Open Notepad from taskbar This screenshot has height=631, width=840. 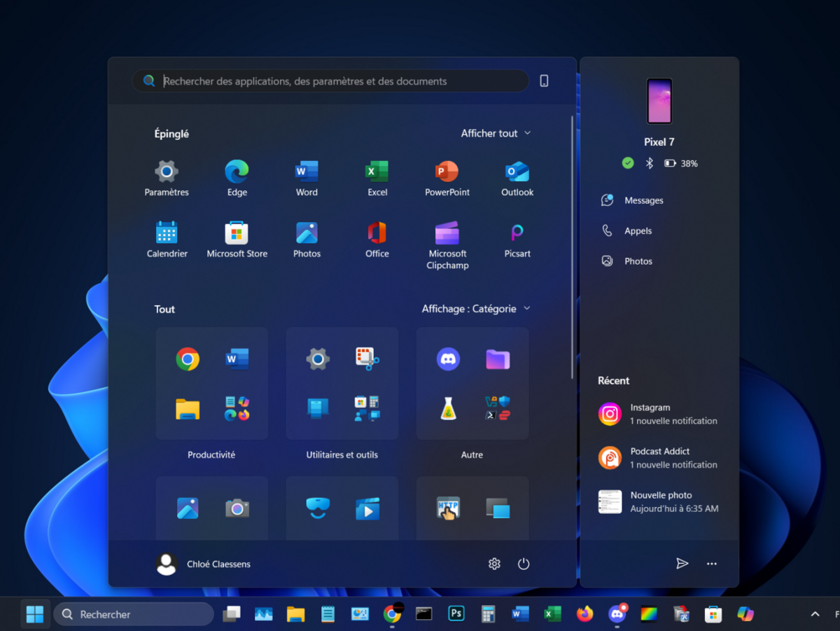(x=328, y=614)
